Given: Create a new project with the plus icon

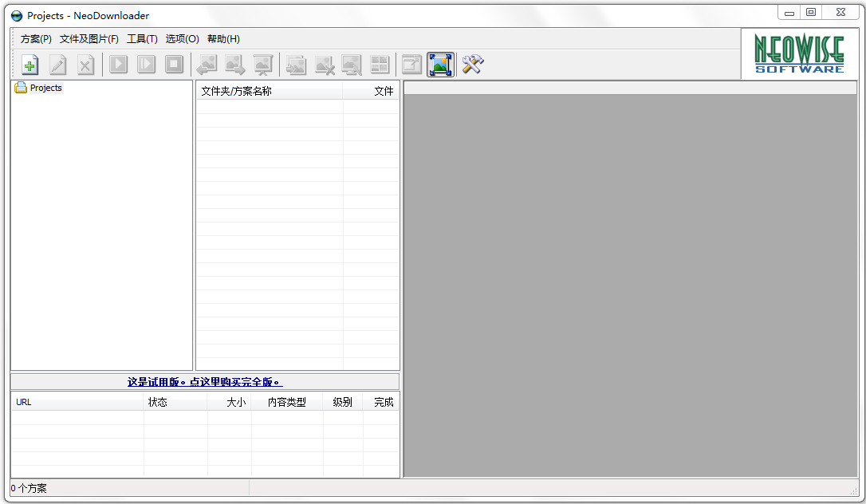Looking at the screenshot, I should (30, 65).
